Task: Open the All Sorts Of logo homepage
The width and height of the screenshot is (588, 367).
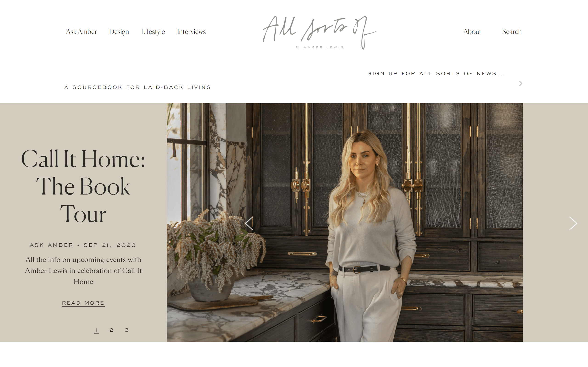Action: pos(319,33)
